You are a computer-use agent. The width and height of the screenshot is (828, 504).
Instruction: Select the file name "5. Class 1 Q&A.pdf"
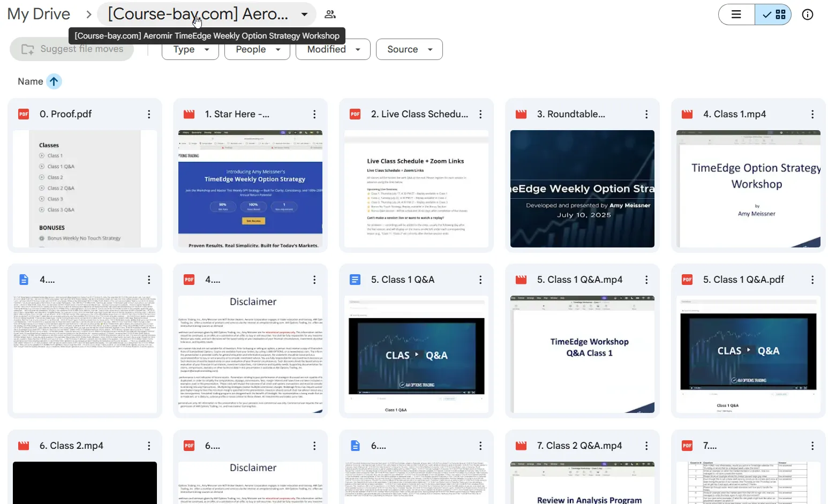tap(743, 280)
